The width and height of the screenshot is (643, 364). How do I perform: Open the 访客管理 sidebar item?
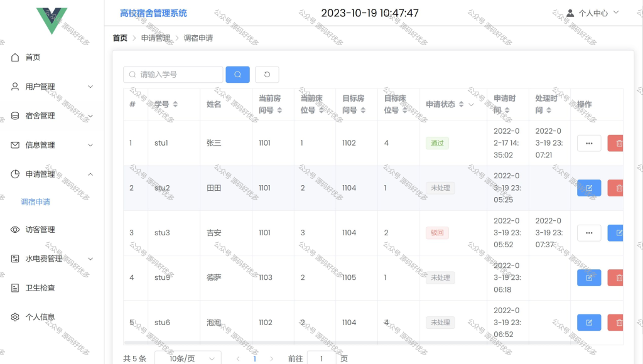click(52, 230)
